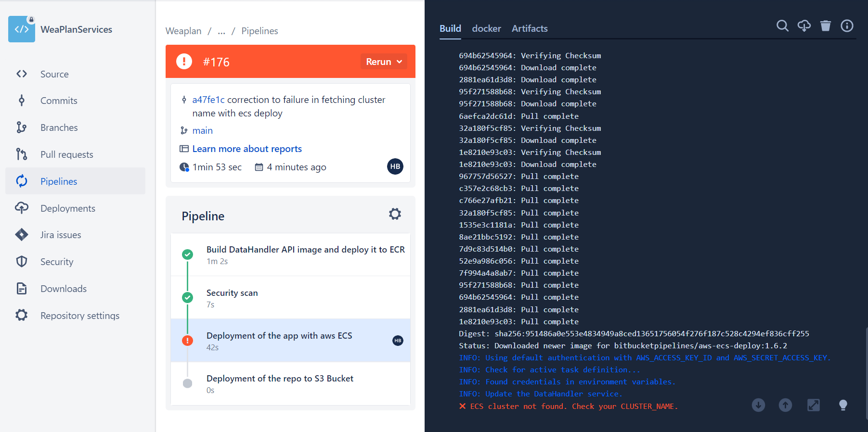Switch to the Artifacts tab
The width and height of the screenshot is (868, 432).
coord(530,28)
